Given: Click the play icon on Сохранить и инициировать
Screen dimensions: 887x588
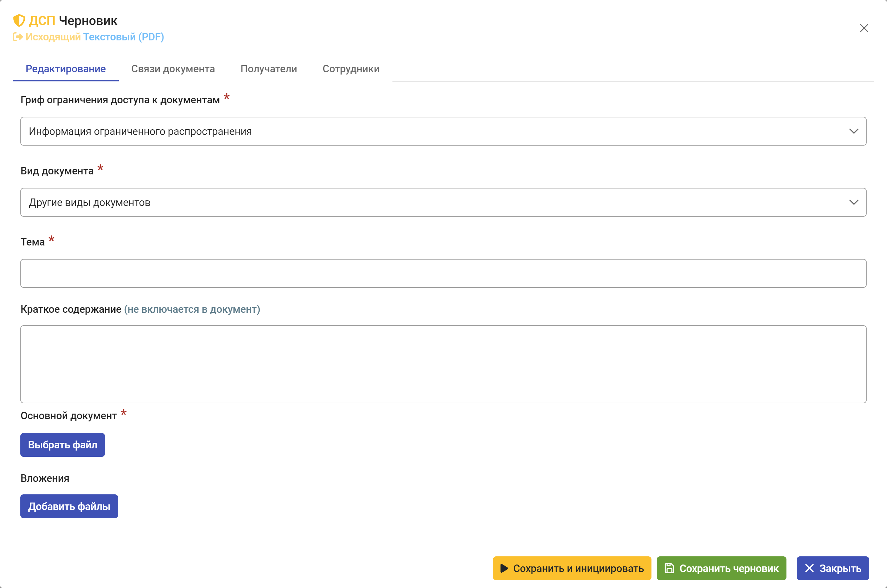Looking at the screenshot, I should point(504,568).
